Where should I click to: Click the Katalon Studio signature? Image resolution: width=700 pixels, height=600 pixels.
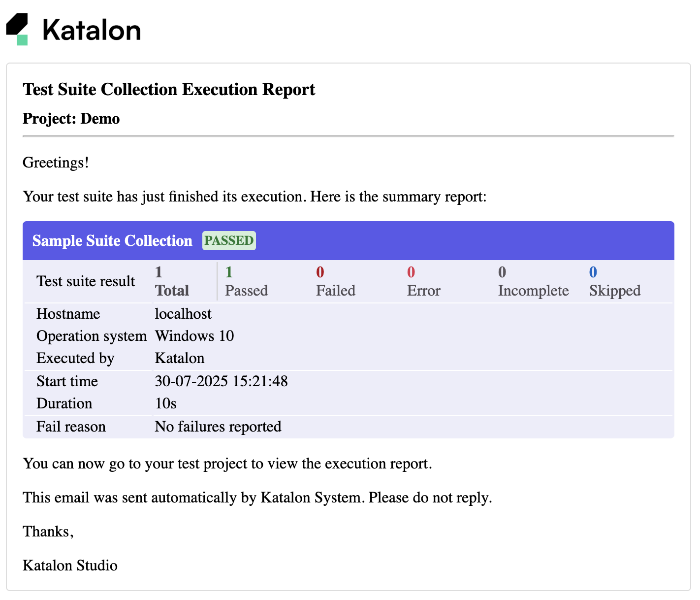pyautogui.click(x=70, y=566)
